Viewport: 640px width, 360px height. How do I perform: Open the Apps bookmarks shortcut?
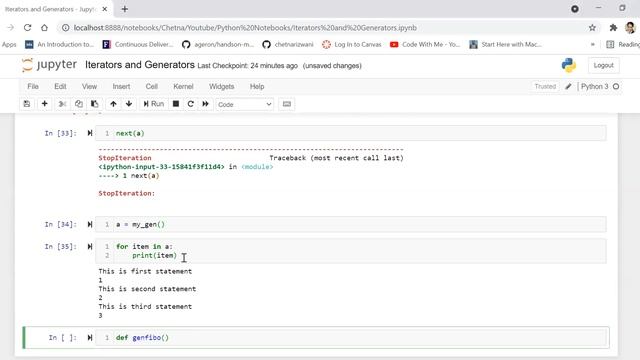tap(9, 44)
